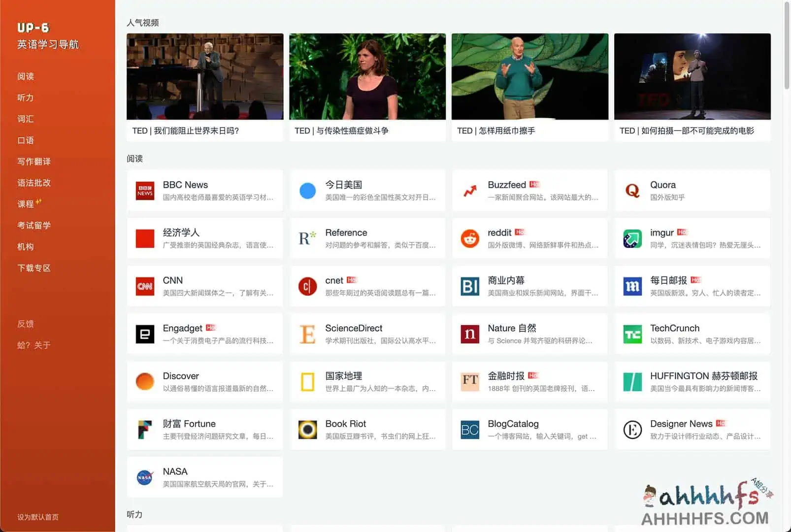This screenshot has width=791, height=532.
Task: Select 考试留学 in the sidebar
Action: pyautogui.click(x=34, y=225)
